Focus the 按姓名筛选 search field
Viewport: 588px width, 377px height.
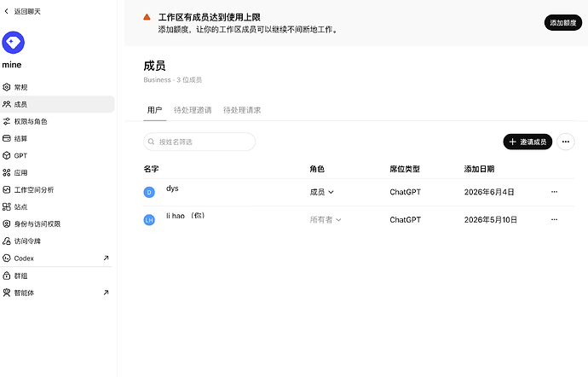199,142
